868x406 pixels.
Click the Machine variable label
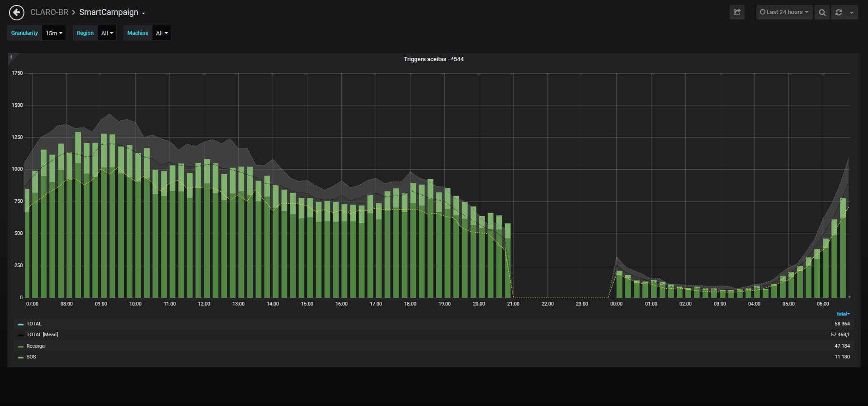pyautogui.click(x=138, y=33)
